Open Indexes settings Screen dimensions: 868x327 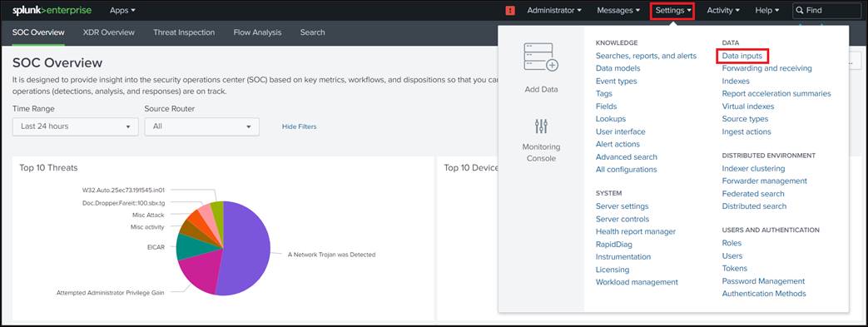[736, 81]
